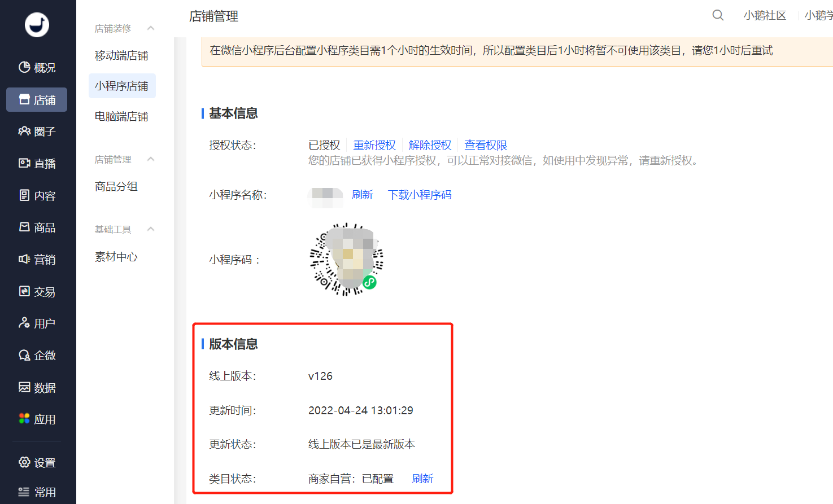Select the 圈子 community icon
The height and width of the screenshot is (504, 833).
click(24, 131)
